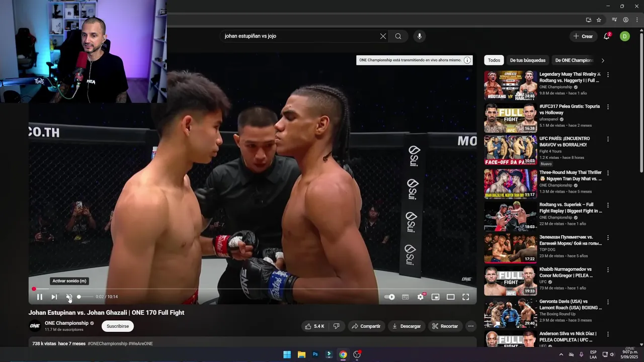Viewport: 644px width, 362px height.
Task: Show more filter chips with right arrow
Action: 603,60
